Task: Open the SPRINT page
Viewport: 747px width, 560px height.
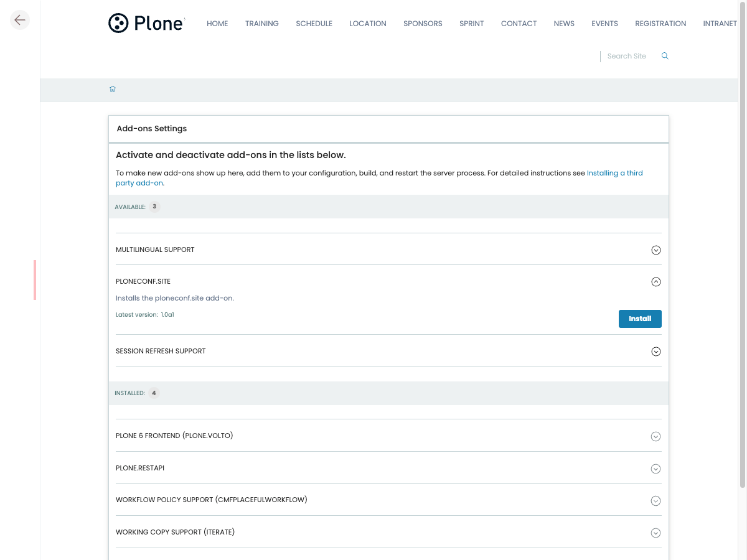Action: pyautogui.click(x=472, y=24)
